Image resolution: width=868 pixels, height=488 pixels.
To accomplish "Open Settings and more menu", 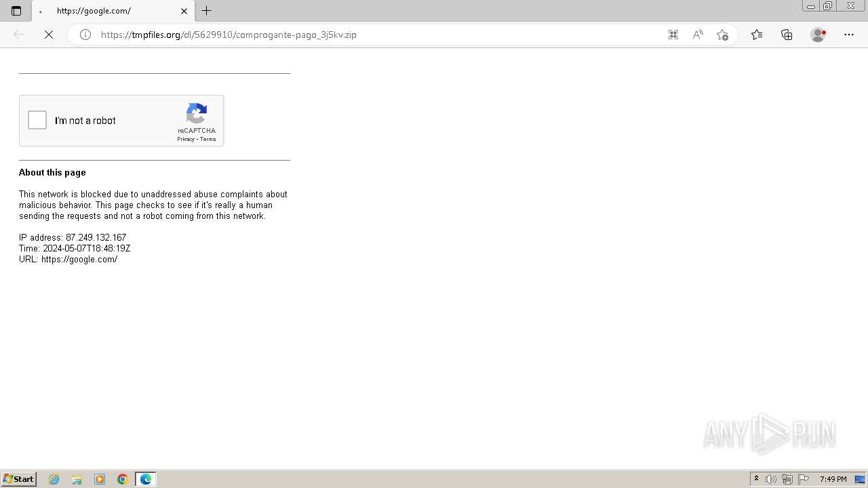I will 849,35.
